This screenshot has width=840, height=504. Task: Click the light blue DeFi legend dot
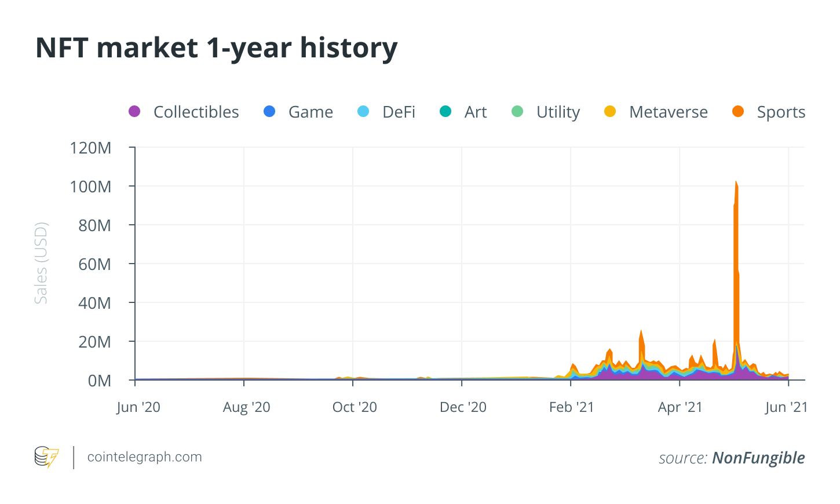tap(363, 111)
